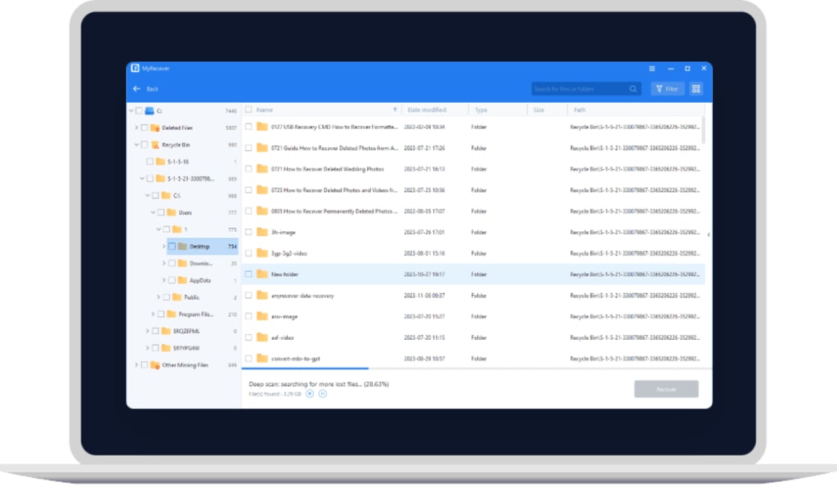Expand the Desktop folder node
Viewport: 837px width, 504px height.
pos(163,247)
